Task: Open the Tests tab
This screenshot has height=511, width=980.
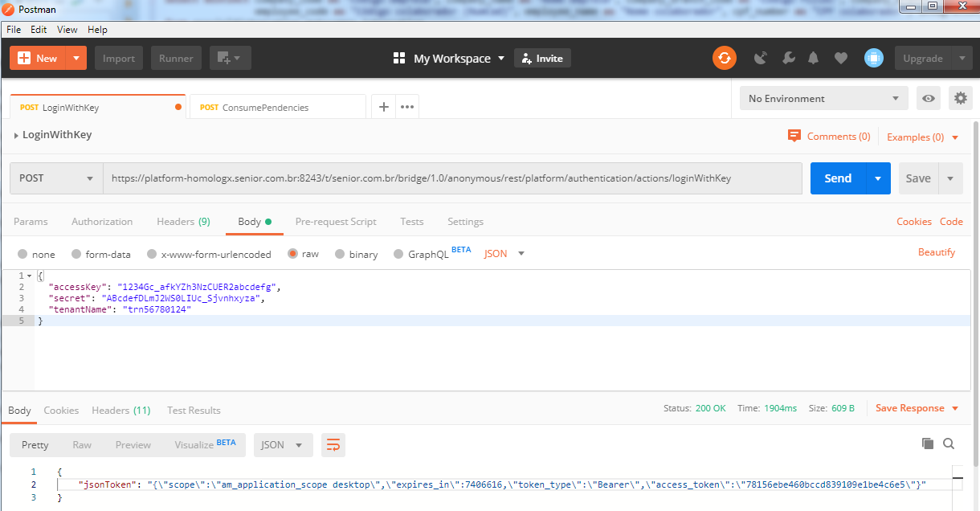Action: tap(412, 221)
